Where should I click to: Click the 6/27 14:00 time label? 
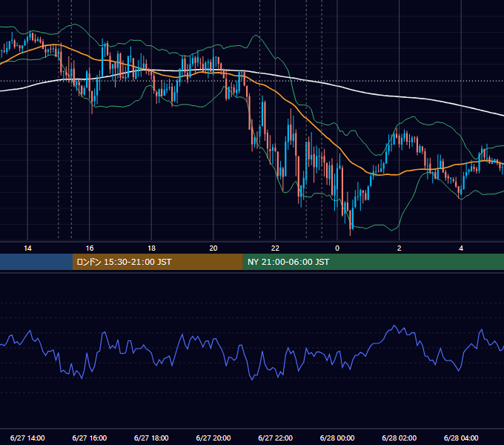(27, 438)
